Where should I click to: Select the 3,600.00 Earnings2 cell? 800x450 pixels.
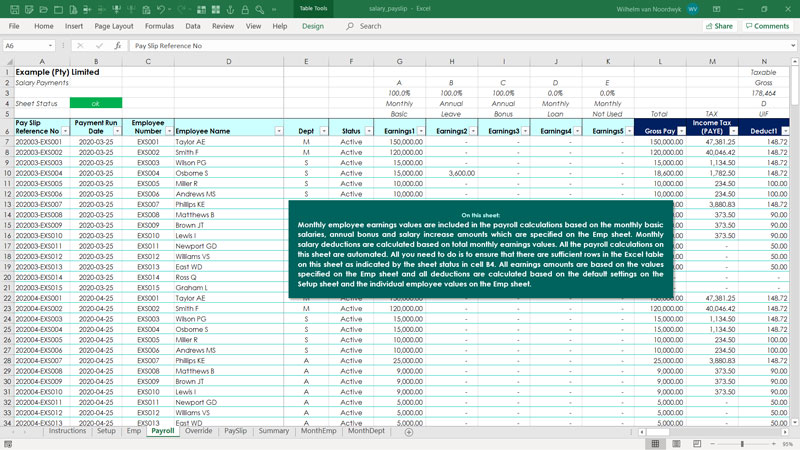point(452,173)
